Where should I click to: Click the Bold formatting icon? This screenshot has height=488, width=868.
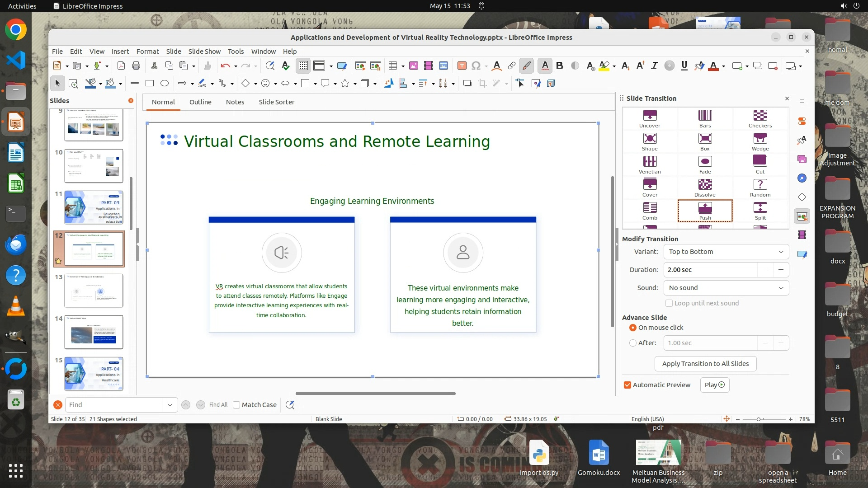[560, 66]
